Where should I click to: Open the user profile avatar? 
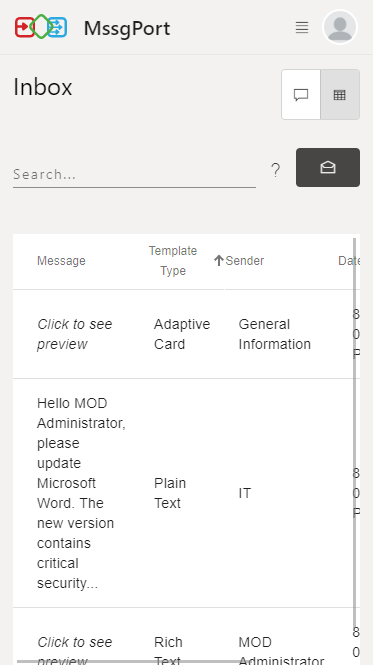tap(340, 27)
